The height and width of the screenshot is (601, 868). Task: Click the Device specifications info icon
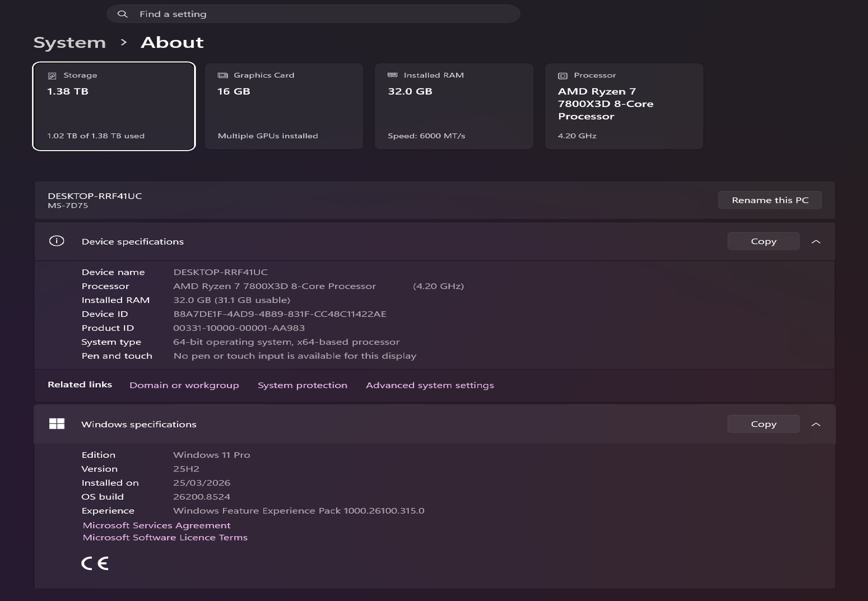57,241
